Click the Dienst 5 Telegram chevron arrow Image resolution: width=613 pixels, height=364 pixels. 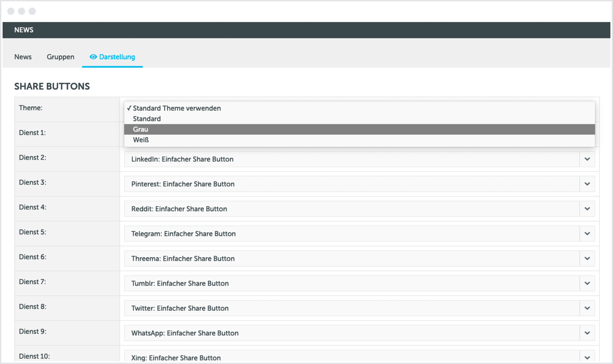(x=587, y=234)
